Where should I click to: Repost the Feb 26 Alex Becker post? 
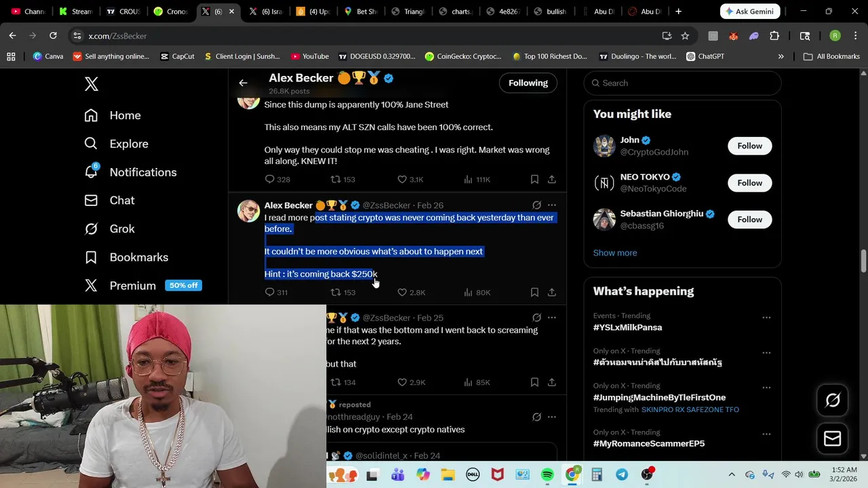click(342, 292)
